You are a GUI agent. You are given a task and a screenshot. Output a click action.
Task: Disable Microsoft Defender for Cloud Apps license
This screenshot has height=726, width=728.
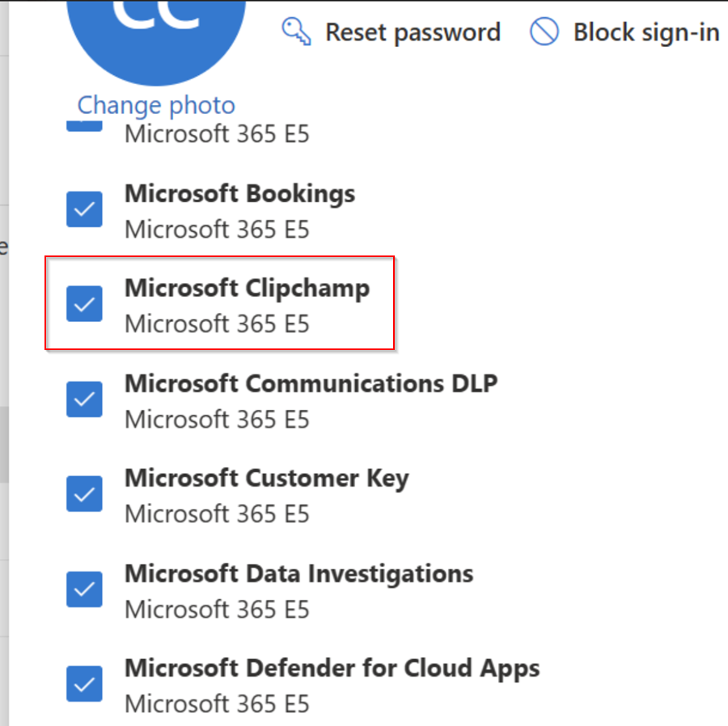coord(84,683)
